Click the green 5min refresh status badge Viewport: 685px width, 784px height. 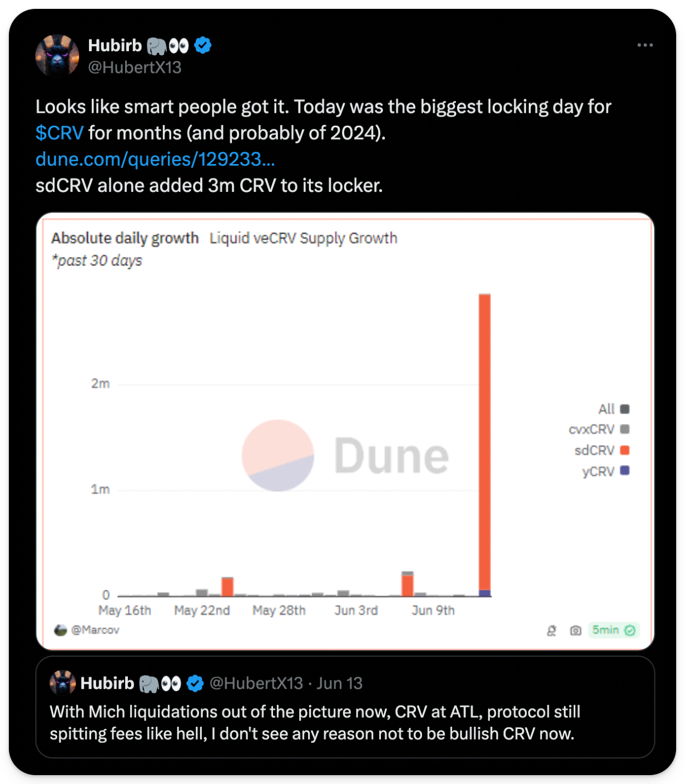(613, 630)
